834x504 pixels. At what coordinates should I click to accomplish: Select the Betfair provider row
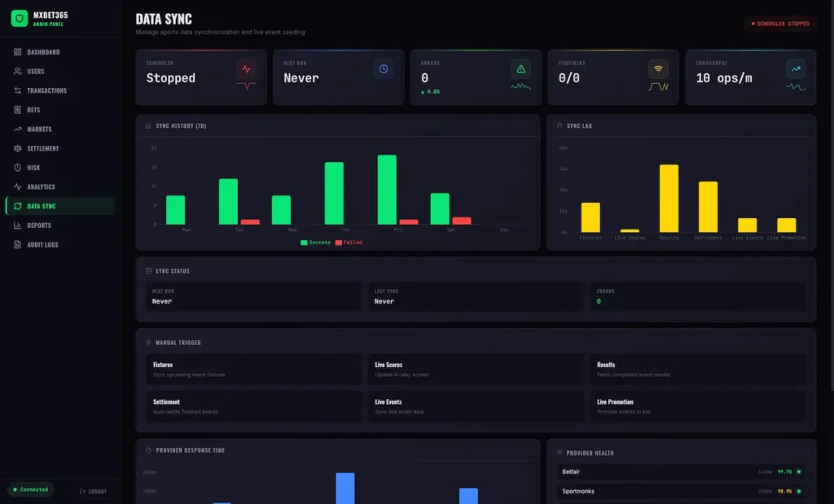(x=681, y=471)
